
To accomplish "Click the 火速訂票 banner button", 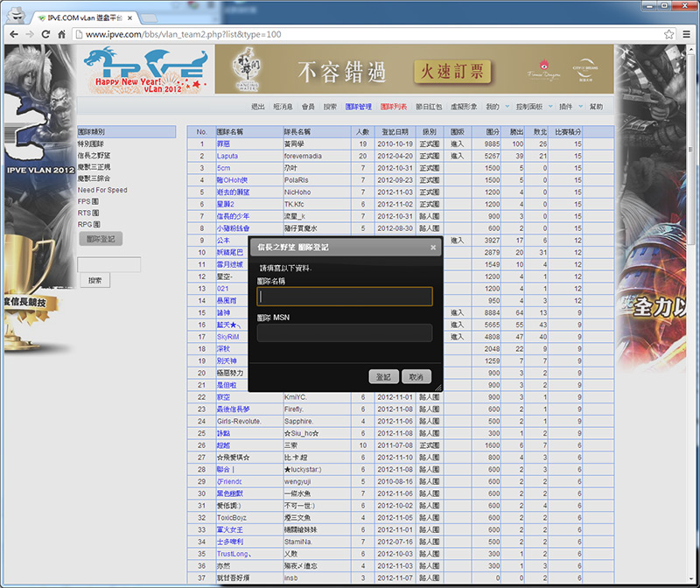I will tap(452, 72).
